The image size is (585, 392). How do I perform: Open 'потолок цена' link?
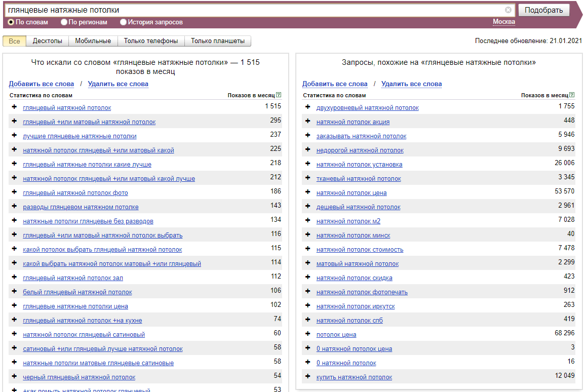(336, 335)
